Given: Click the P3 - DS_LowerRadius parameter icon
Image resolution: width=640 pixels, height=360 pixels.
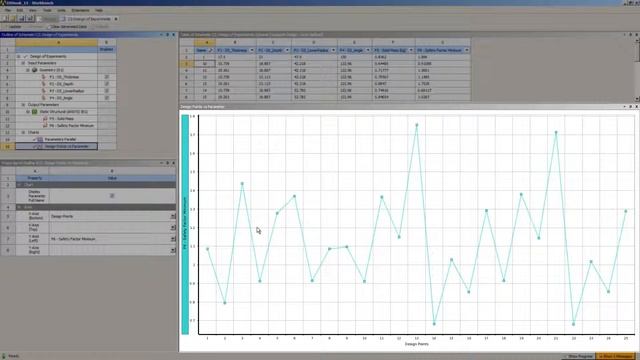Looking at the screenshot, I should [x=44, y=91].
